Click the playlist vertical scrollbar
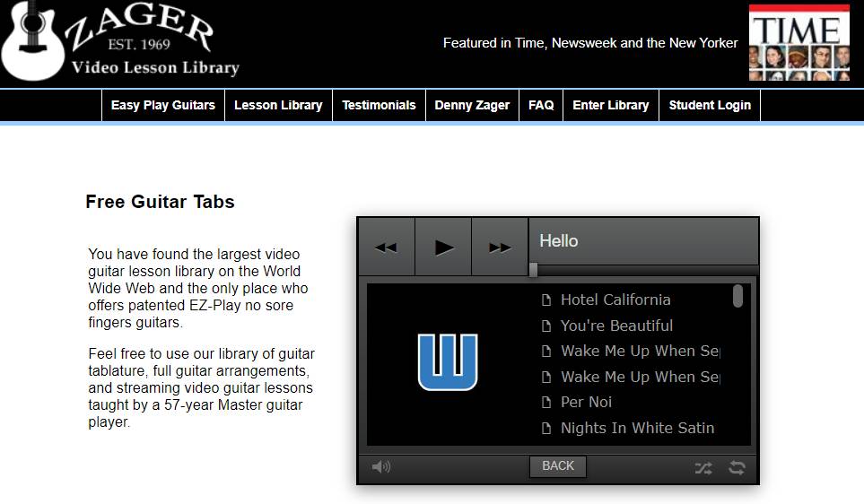 pyautogui.click(x=737, y=296)
